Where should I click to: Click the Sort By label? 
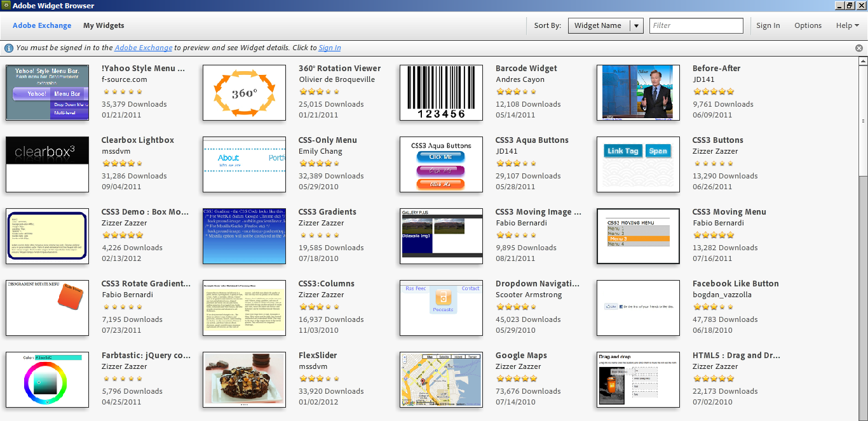point(547,25)
